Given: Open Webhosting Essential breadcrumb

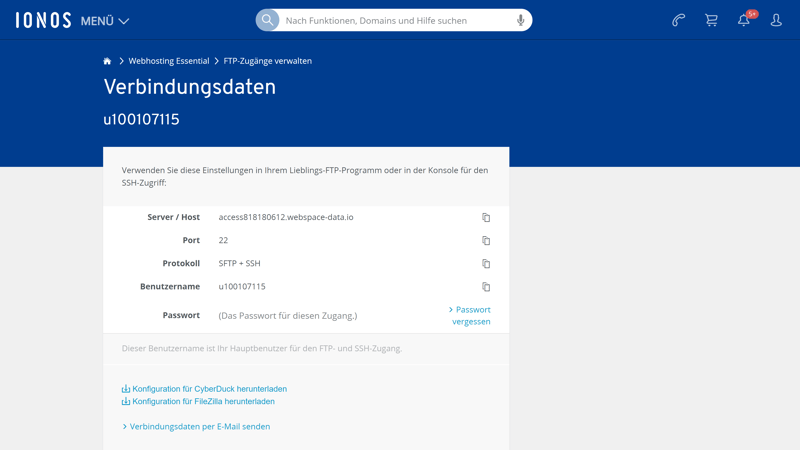Looking at the screenshot, I should pos(168,61).
